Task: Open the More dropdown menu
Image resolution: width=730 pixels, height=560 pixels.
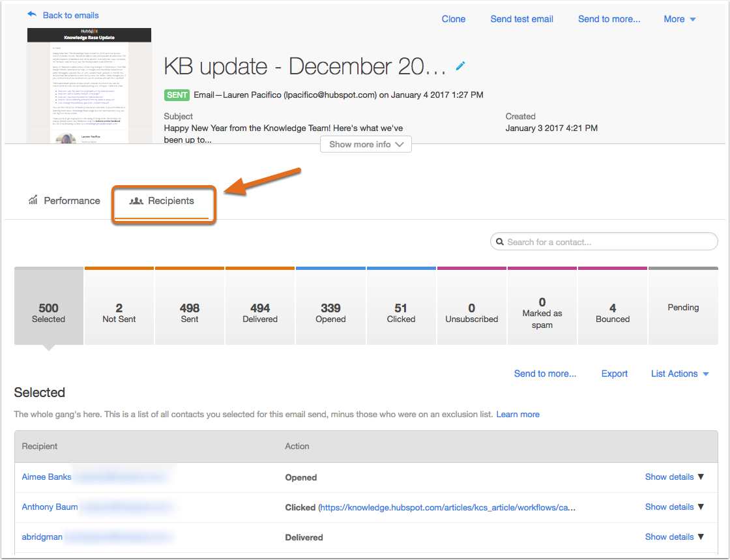Action: point(680,19)
